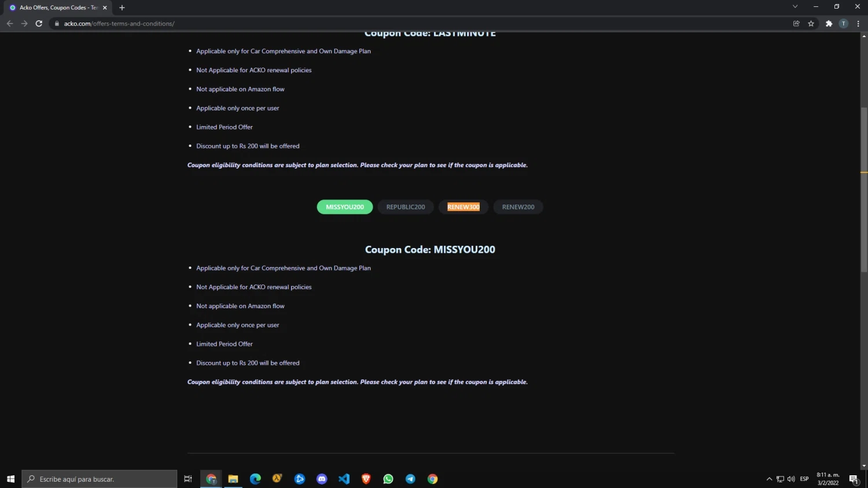Switch the ESP input language indicator
The width and height of the screenshot is (868, 488).
tap(804, 479)
